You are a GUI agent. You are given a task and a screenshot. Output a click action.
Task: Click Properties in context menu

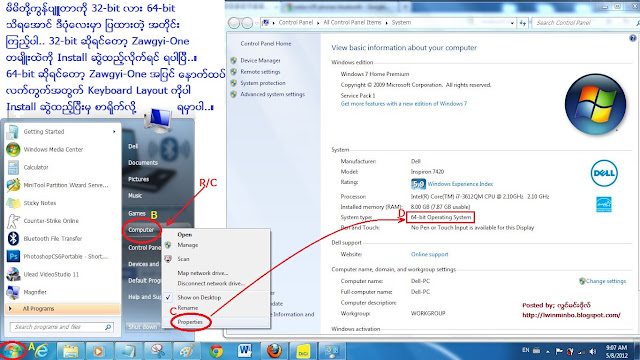pos(190,322)
